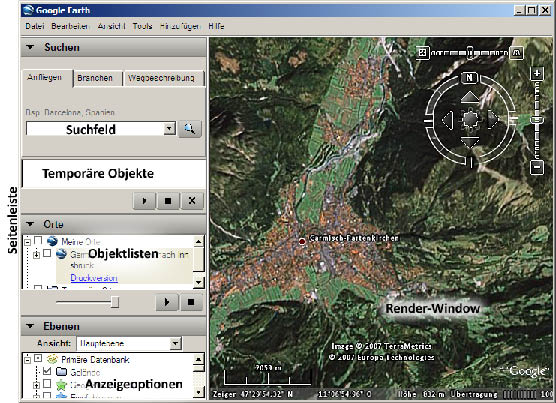Click tilt icon left of tilt slider
Image resolution: width=556 pixels, height=403 pixels.
point(422,53)
